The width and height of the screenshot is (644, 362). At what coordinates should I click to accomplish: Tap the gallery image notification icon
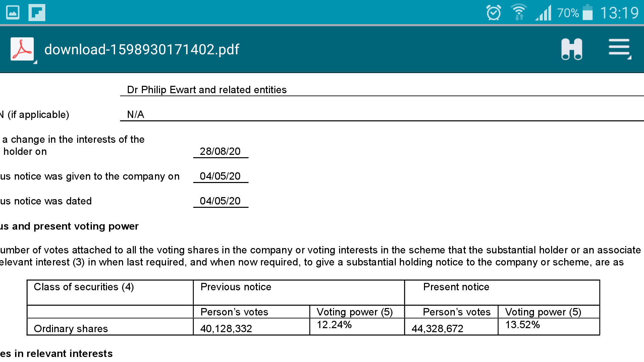pyautogui.click(x=13, y=13)
